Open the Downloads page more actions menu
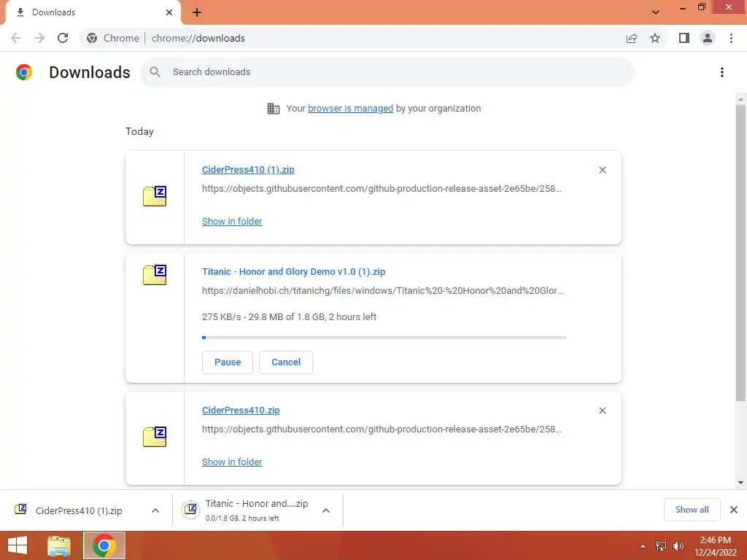Image resolution: width=747 pixels, height=560 pixels. [722, 72]
